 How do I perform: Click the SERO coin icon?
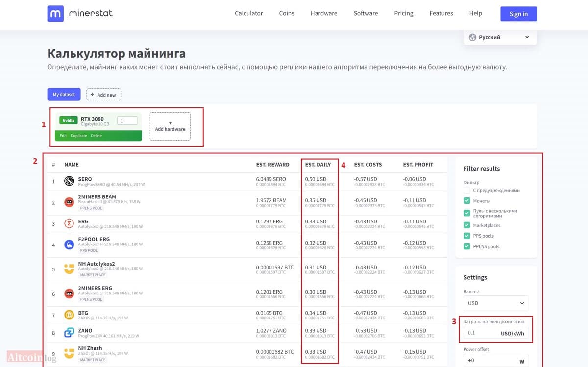click(x=69, y=181)
